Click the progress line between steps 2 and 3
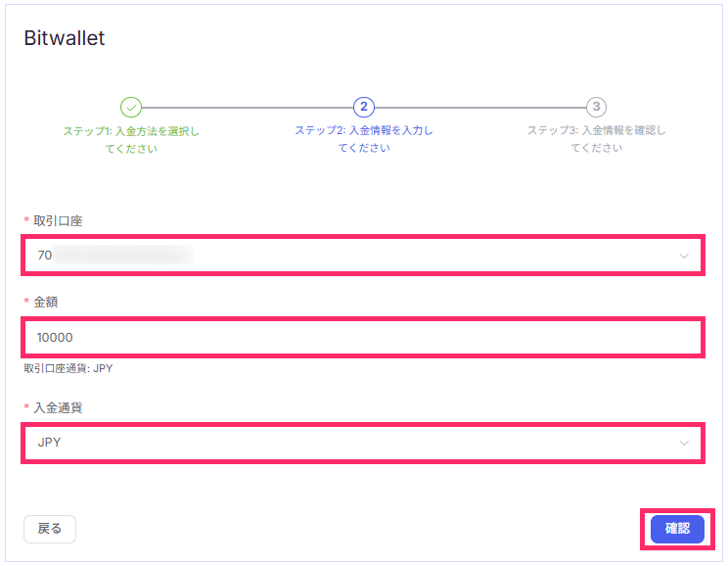Image resolution: width=728 pixels, height=566 pixels. point(480,108)
